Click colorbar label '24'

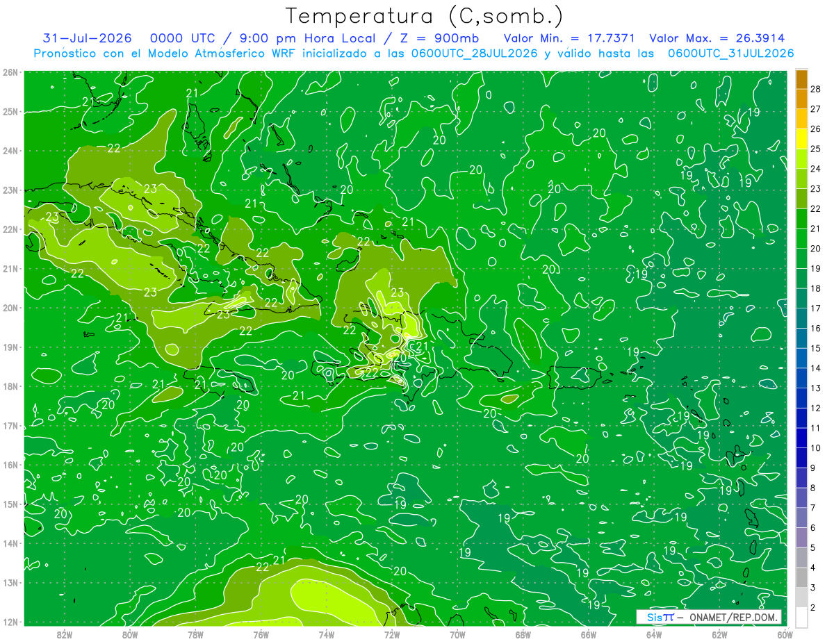tap(815, 169)
